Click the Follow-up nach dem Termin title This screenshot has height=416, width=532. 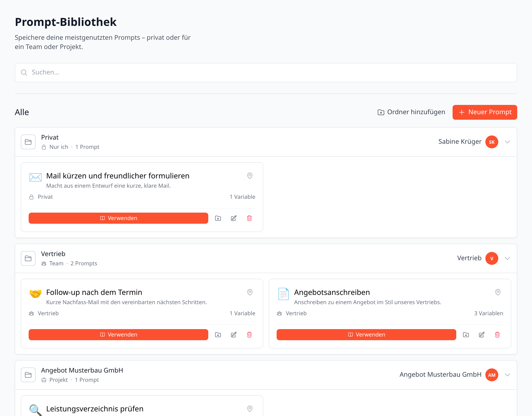[x=94, y=292]
